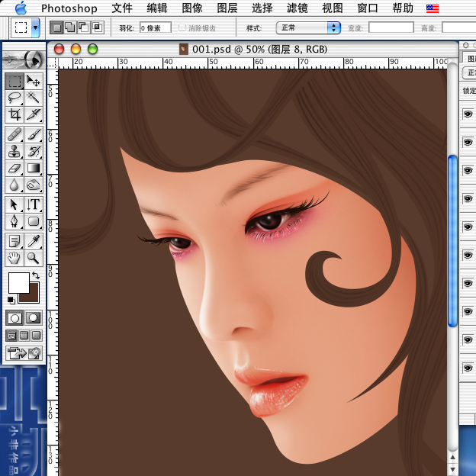Select the Rectangular Marquee tool in toolbox
Screen dimensions: 476x476
pyautogui.click(x=14, y=81)
